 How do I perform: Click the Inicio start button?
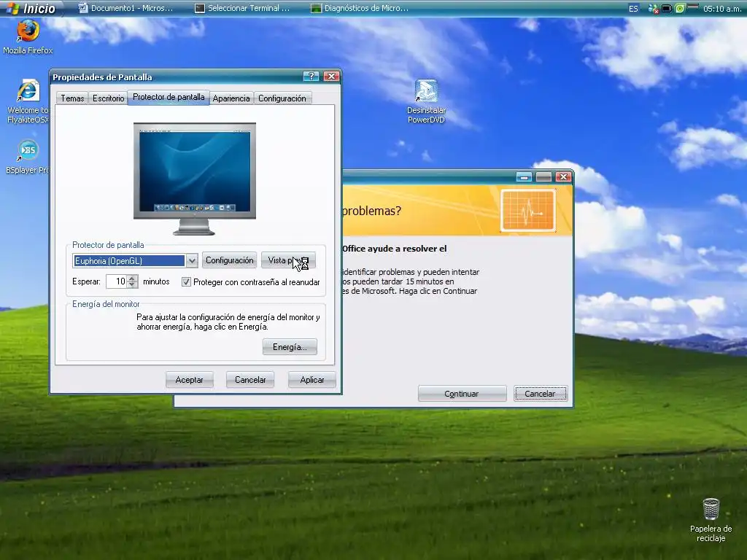[31, 8]
